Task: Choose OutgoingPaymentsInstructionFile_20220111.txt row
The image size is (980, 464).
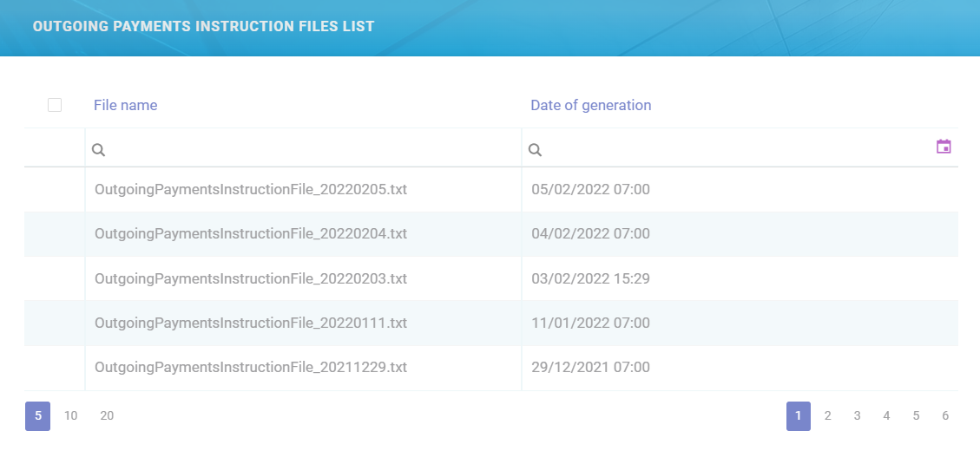Action: click(x=250, y=323)
